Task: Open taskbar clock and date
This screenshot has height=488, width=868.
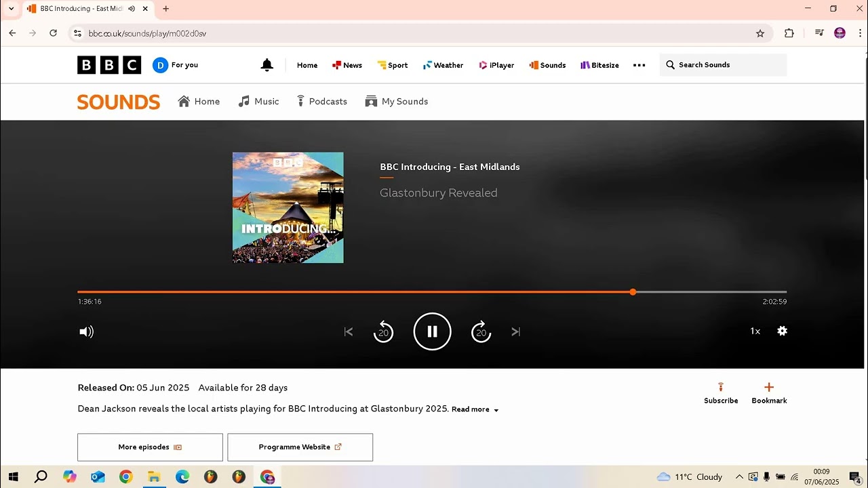Action: 821,477
